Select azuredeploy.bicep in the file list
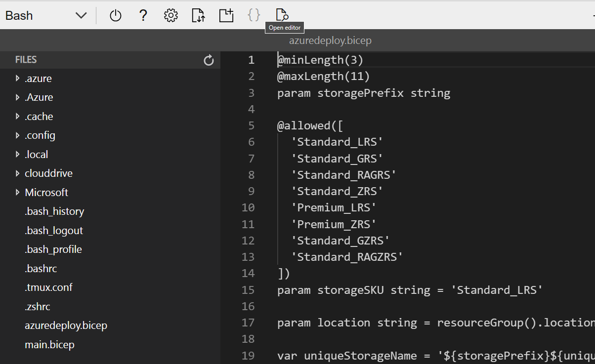The width and height of the screenshot is (595, 364). (66, 325)
